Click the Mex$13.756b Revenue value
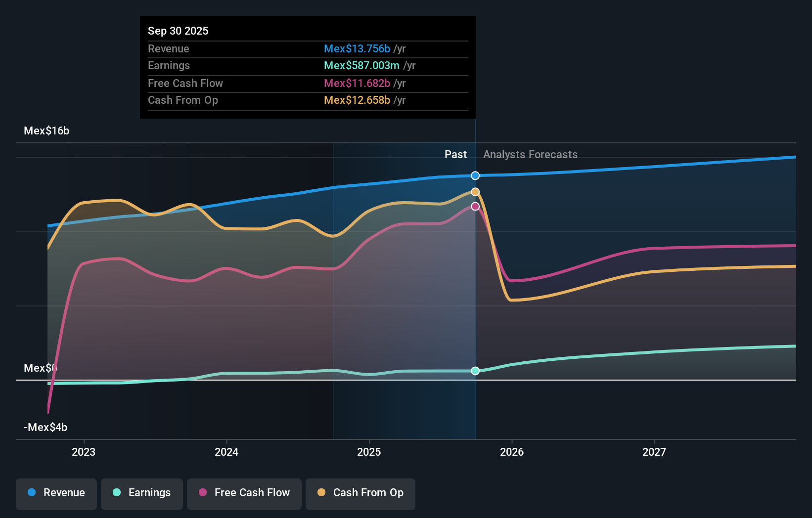The height and width of the screenshot is (518, 812). point(359,48)
